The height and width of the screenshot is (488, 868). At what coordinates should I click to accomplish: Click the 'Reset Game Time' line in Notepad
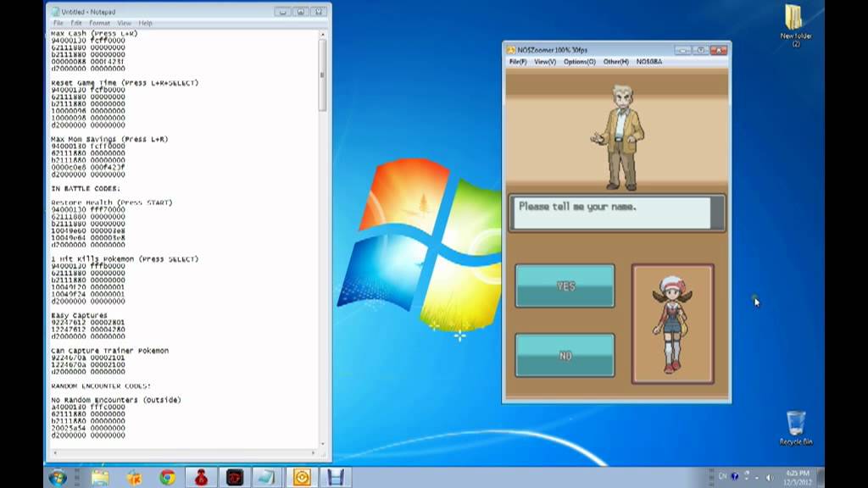(125, 83)
